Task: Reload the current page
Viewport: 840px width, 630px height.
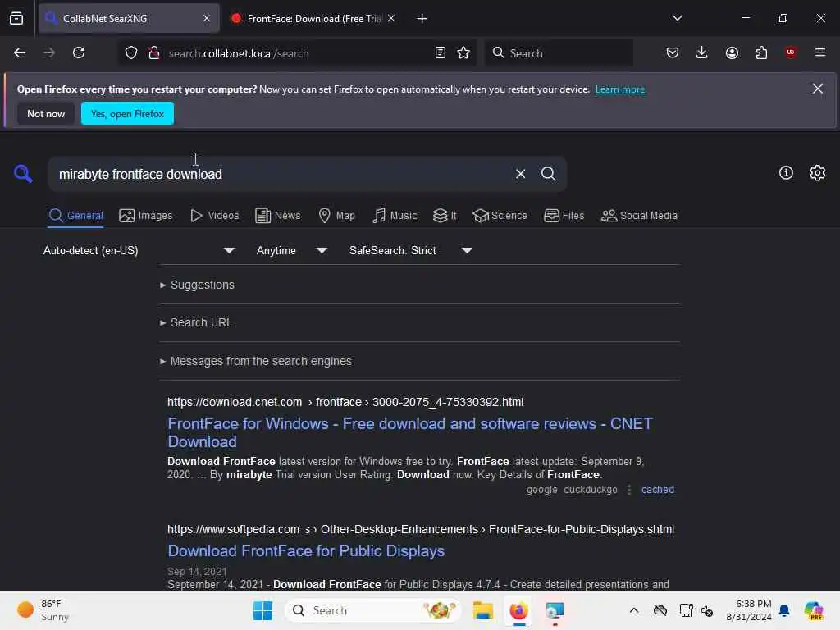Action: [x=79, y=52]
